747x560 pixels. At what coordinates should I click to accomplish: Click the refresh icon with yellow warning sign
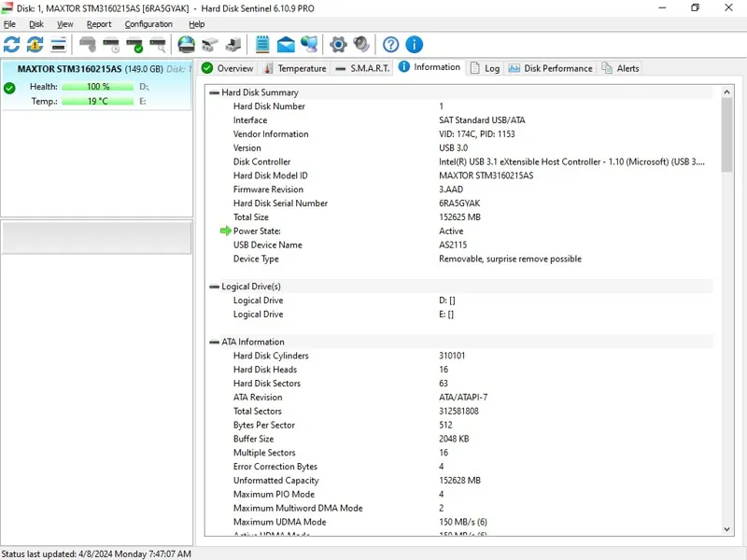coord(35,45)
